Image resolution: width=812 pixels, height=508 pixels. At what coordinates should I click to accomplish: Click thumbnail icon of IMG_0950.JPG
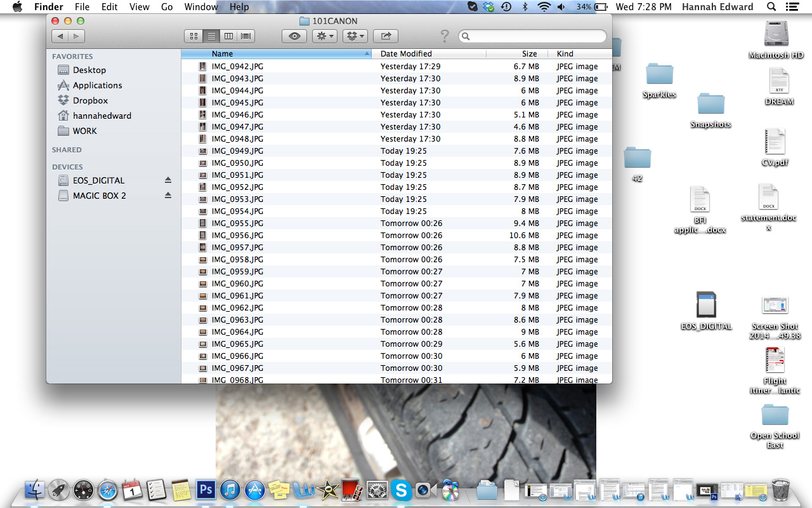coord(203,163)
